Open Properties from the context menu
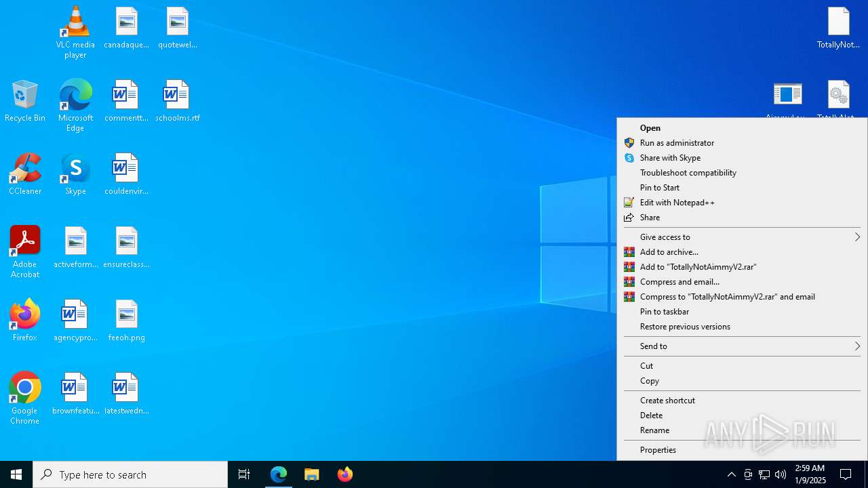This screenshot has width=868, height=488. pos(742,450)
